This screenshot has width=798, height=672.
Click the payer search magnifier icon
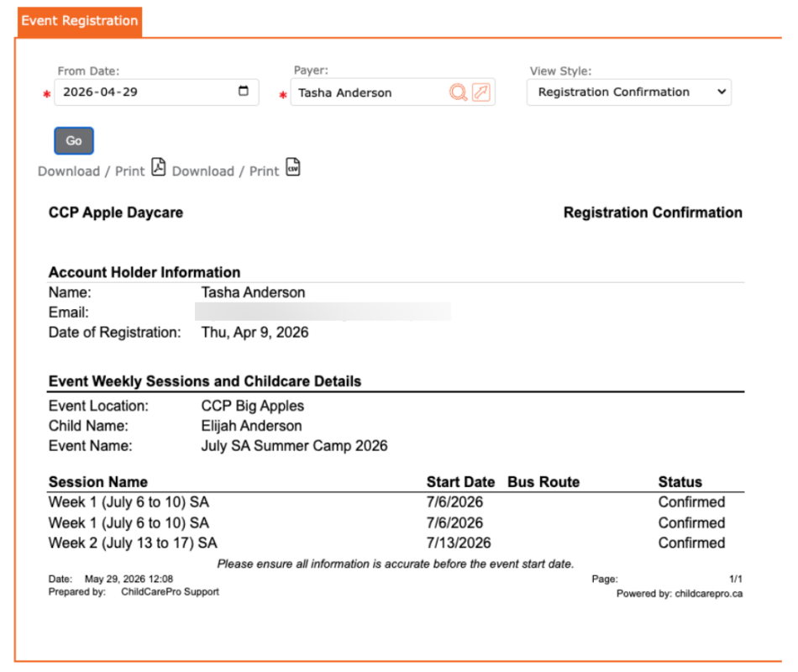tap(458, 92)
